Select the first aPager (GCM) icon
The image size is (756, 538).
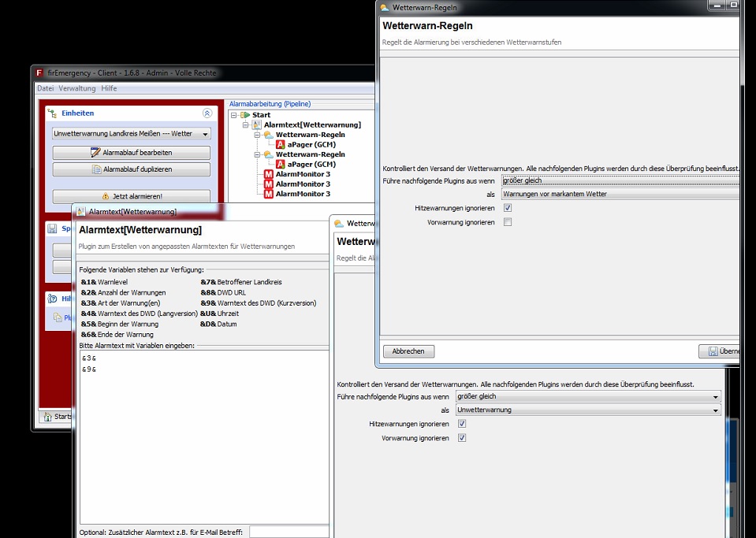280,145
